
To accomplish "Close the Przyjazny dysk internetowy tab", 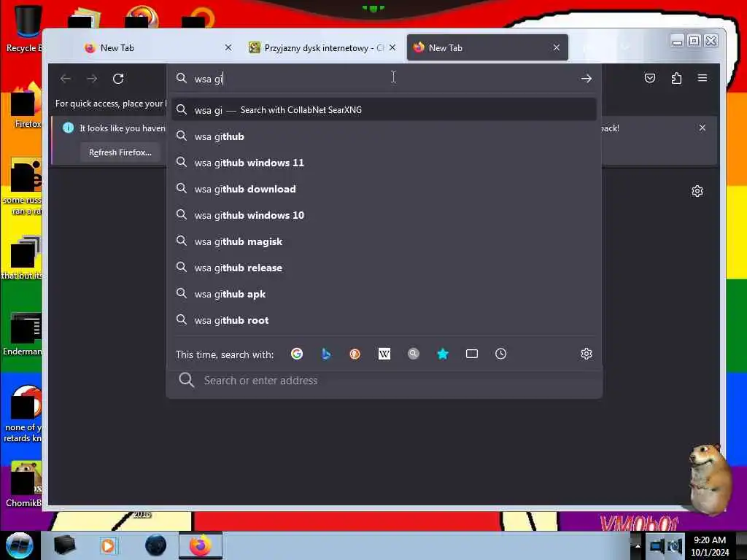I will pyautogui.click(x=392, y=47).
